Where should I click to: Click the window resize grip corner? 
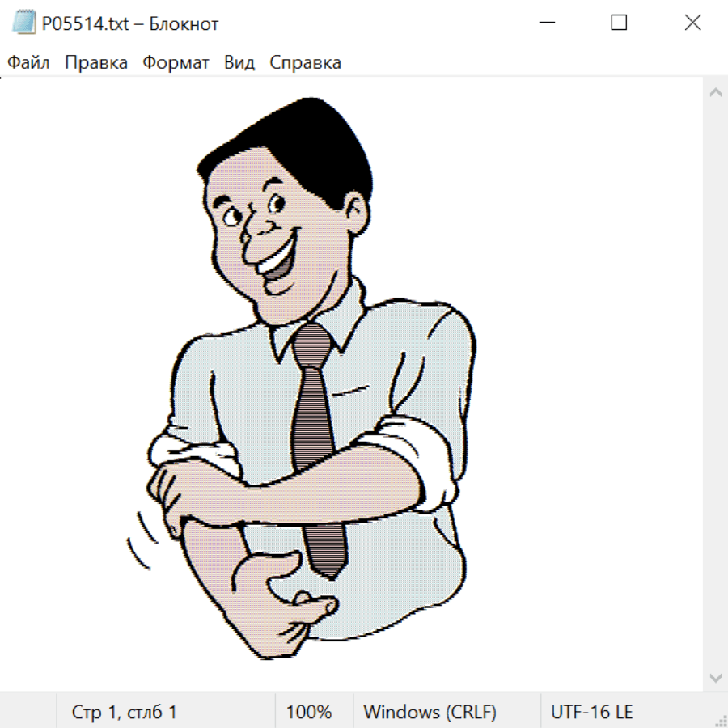pyautogui.click(x=720, y=720)
